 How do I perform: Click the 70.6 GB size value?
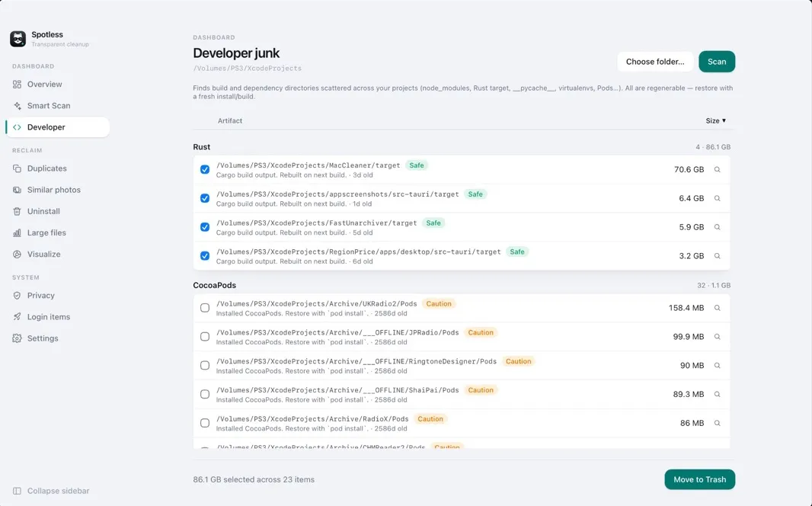(689, 169)
